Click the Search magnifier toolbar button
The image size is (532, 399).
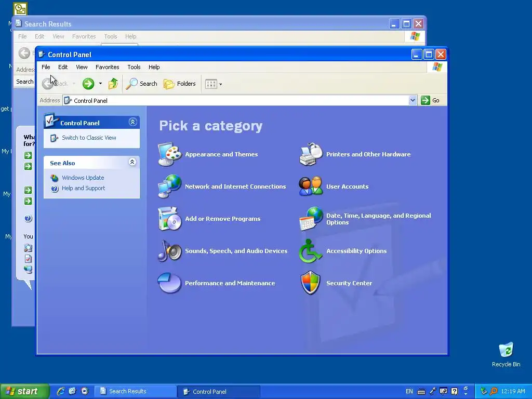(141, 84)
